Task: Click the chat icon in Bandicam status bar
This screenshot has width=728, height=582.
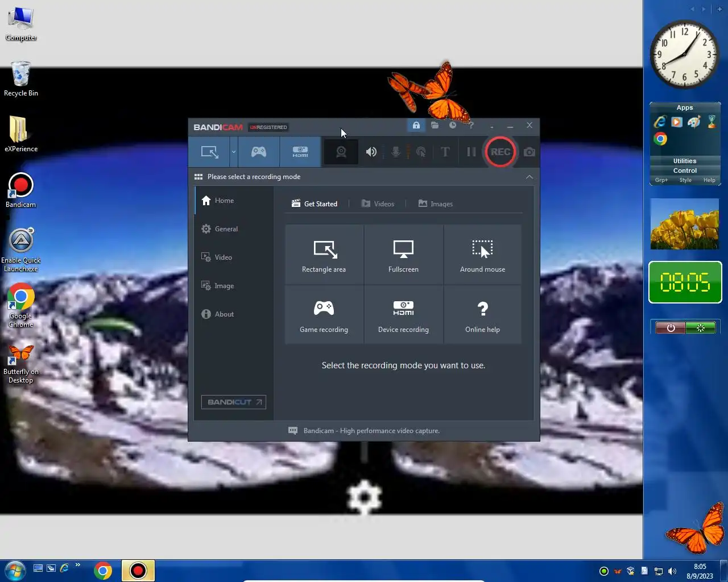Action: pyautogui.click(x=293, y=431)
